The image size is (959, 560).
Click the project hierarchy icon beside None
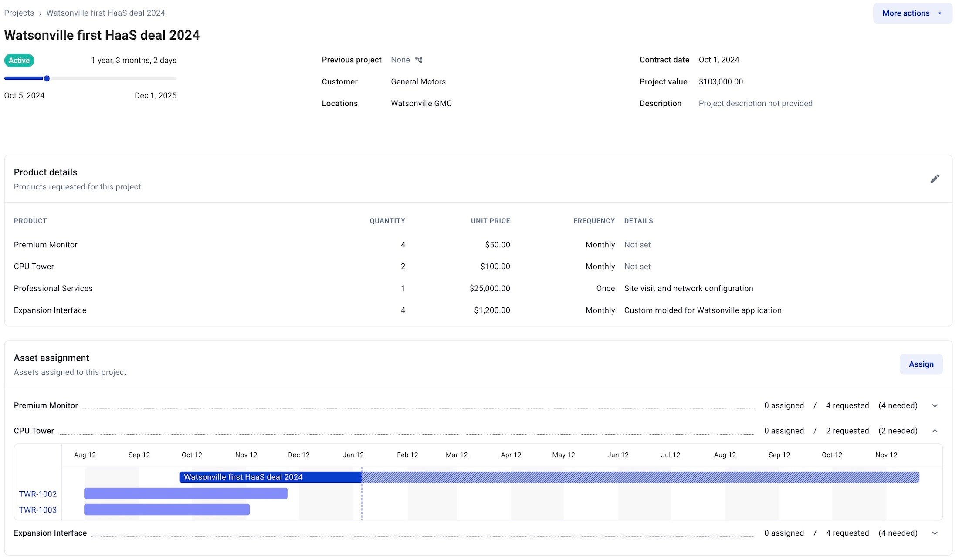pyautogui.click(x=419, y=60)
